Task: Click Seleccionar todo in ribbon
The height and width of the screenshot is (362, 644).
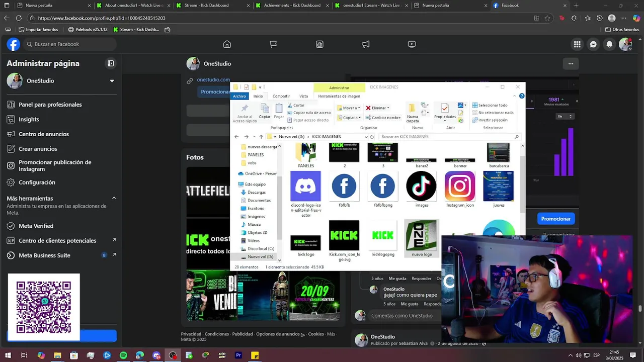Action: click(x=490, y=105)
